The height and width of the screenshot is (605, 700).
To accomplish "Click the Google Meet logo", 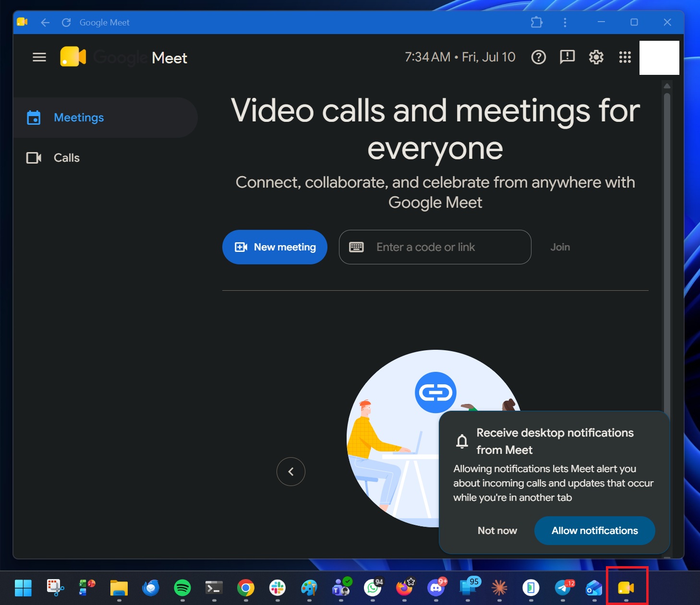I will click(x=123, y=57).
